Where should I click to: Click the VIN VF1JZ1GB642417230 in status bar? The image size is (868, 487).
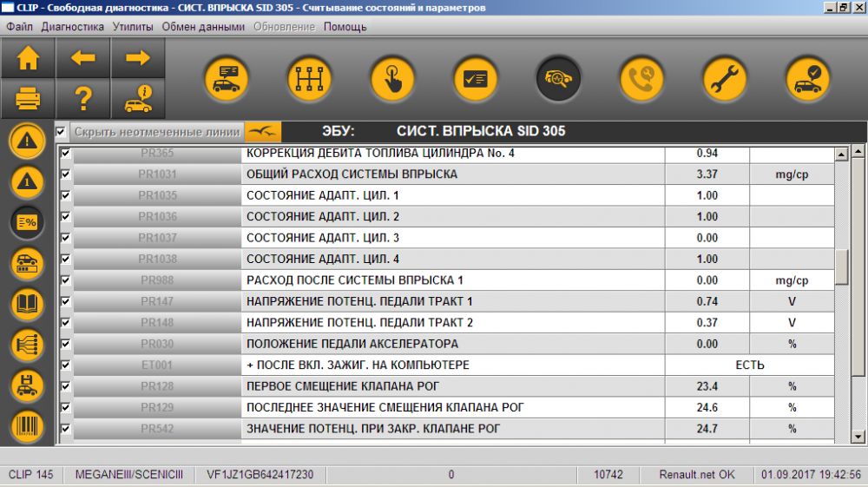point(260,474)
